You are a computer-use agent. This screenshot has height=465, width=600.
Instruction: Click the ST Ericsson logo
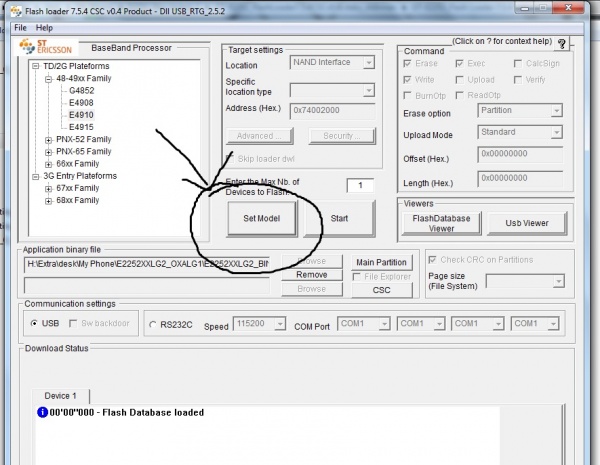[46, 47]
